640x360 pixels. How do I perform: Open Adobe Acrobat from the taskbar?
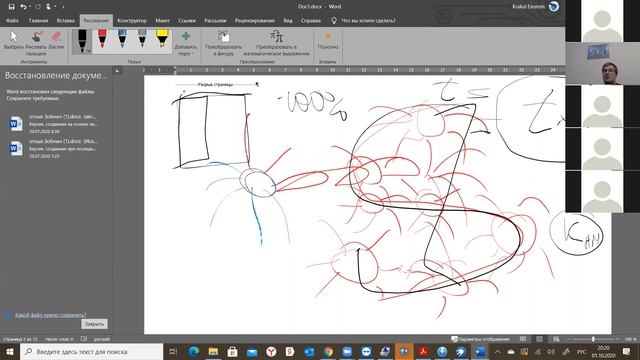[x=423, y=351]
